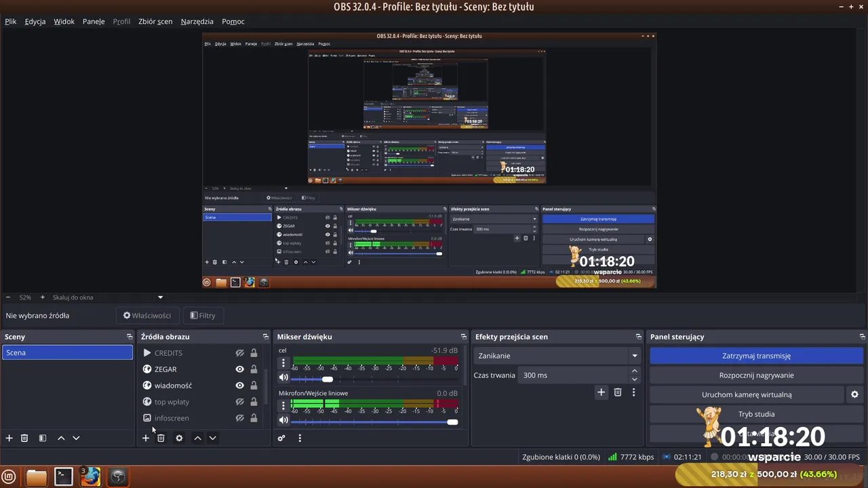Toggle lock on the top wpłaty source
Viewport: 868px width, 488px height.
click(254, 402)
